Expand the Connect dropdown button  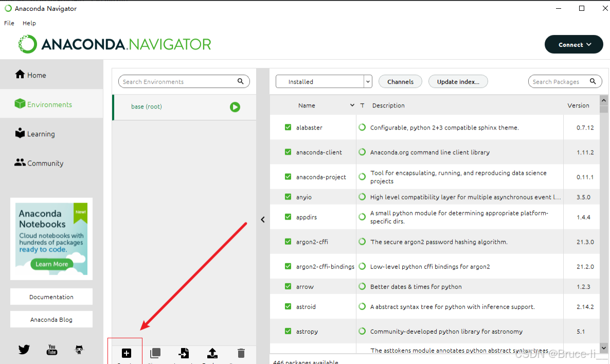coord(574,44)
